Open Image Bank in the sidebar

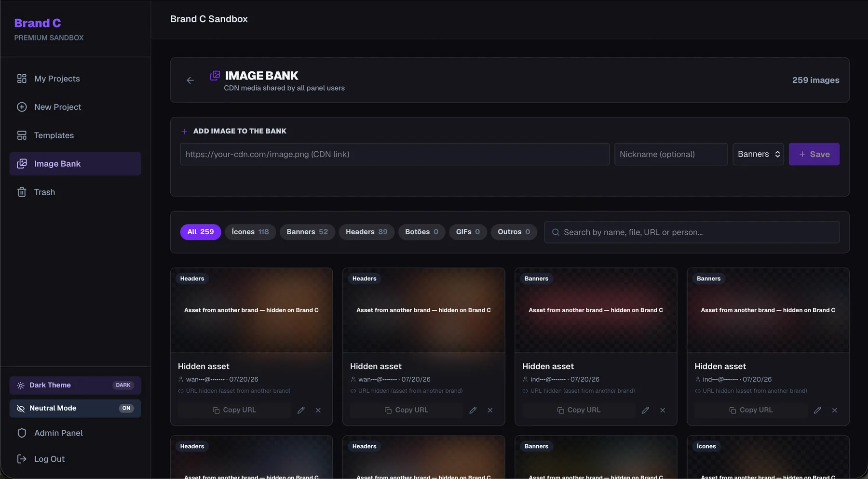pos(75,164)
